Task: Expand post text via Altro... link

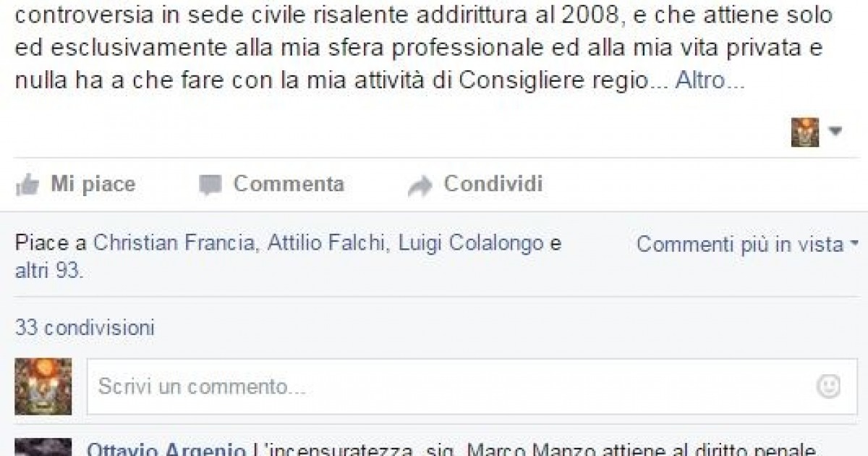Action: [709, 80]
